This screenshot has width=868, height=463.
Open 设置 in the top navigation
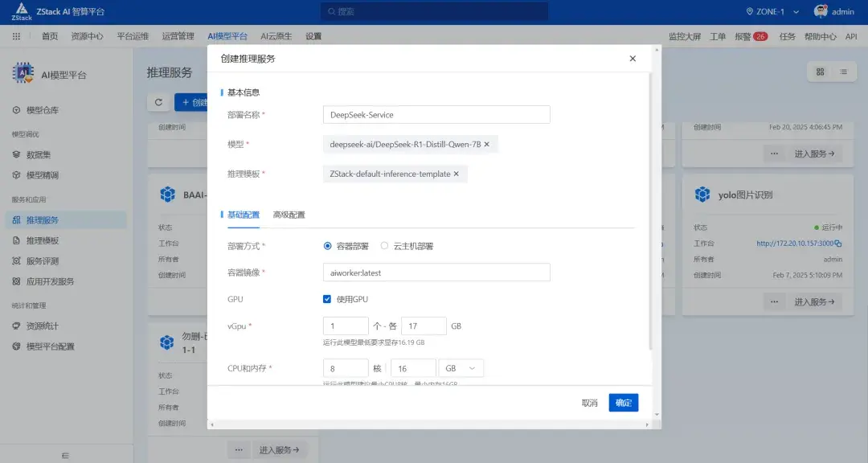click(313, 35)
